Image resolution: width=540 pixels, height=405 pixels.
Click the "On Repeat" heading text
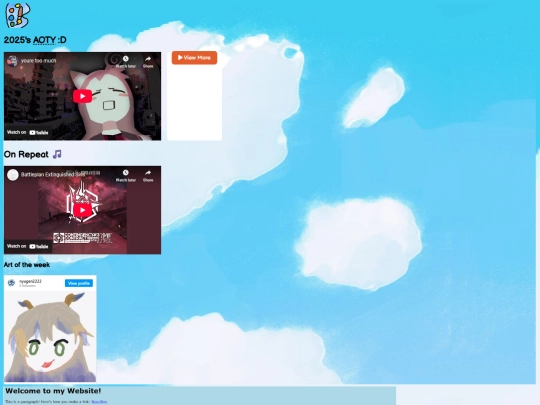click(26, 154)
